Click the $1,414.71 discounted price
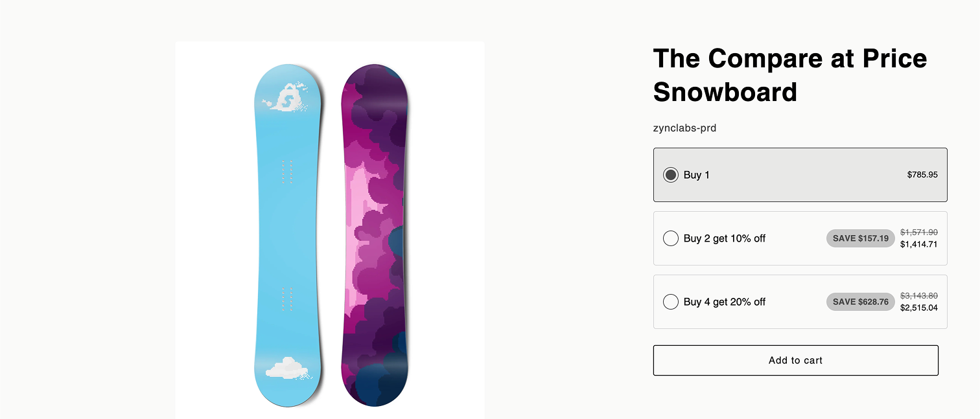980x419 pixels. [918, 244]
